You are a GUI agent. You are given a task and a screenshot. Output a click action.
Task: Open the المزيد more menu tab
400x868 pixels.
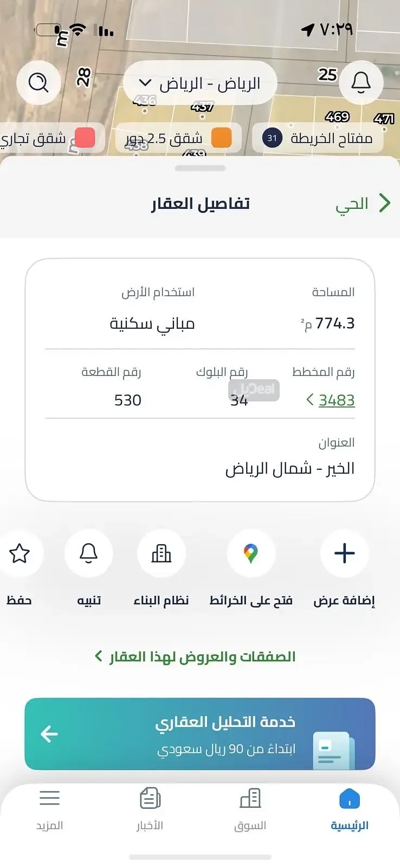coord(49,809)
